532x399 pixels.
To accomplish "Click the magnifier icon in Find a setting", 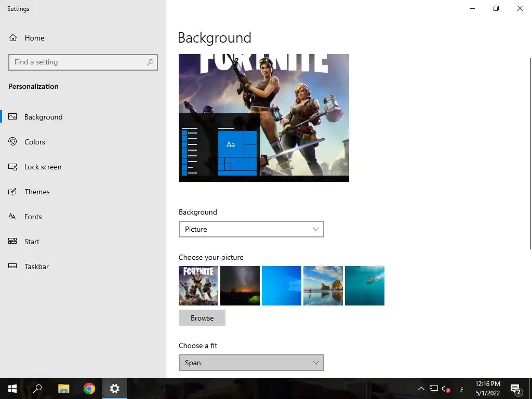I will (x=150, y=62).
